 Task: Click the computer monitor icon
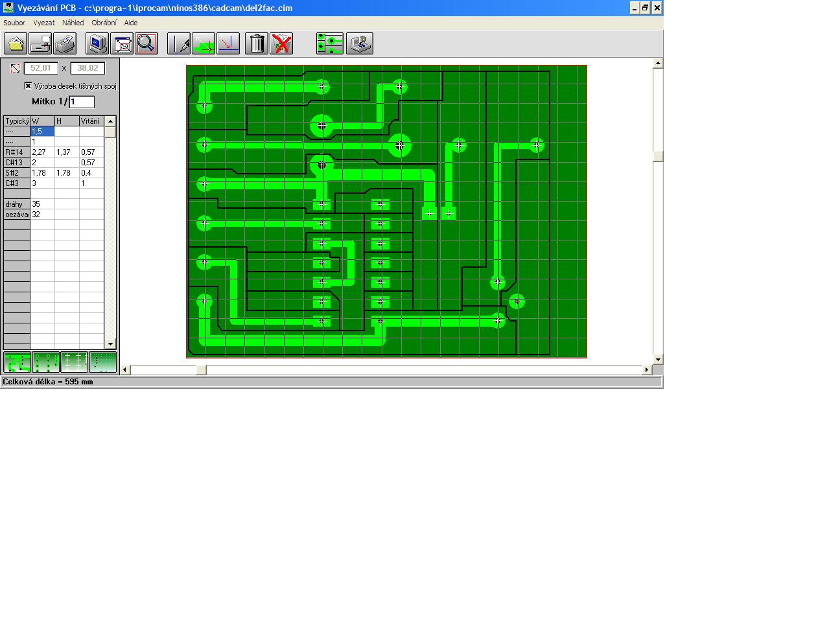point(97,43)
